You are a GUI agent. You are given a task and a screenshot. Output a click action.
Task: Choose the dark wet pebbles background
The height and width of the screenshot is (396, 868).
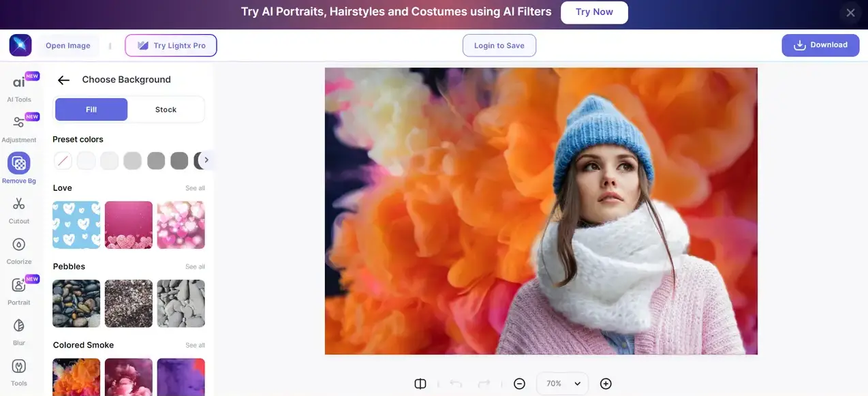click(76, 303)
